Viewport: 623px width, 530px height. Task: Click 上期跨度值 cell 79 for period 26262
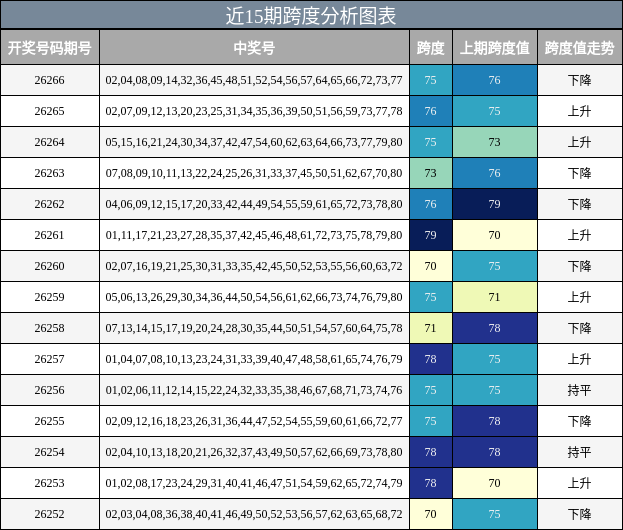pos(495,204)
